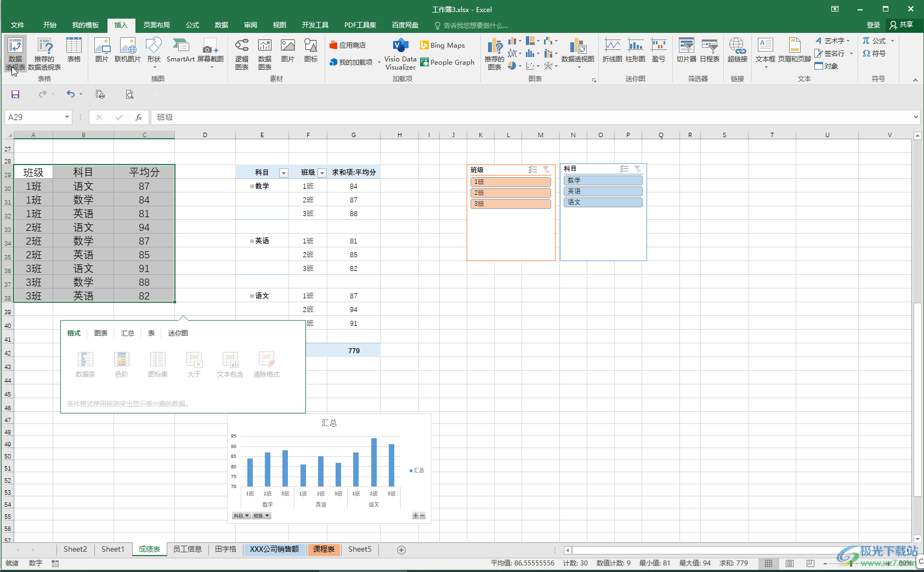Insert Line sparkline
Viewport: 924px width, 572px height.
tap(612, 50)
